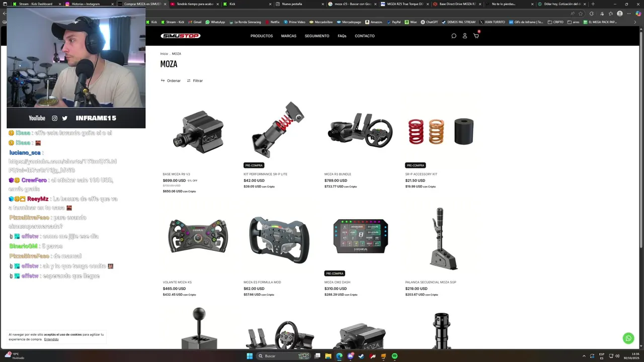The width and height of the screenshot is (644, 362).
Task: Open a new browser tab with plus
Action: point(592,4)
